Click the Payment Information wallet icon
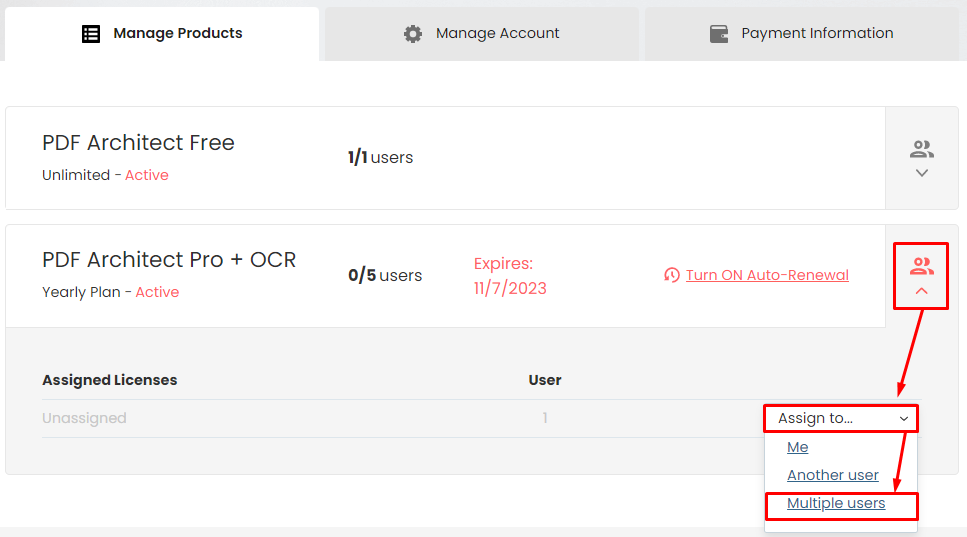Viewport: 967px width, 537px height. (719, 34)
